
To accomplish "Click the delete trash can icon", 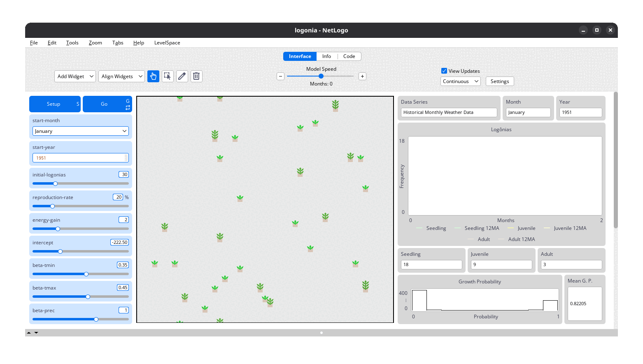I will pyautogui.click(x=196, y=76).
